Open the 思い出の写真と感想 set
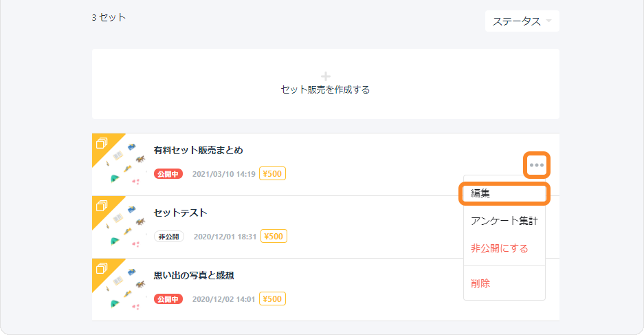The image size is (644, 335). pos(194,275)
